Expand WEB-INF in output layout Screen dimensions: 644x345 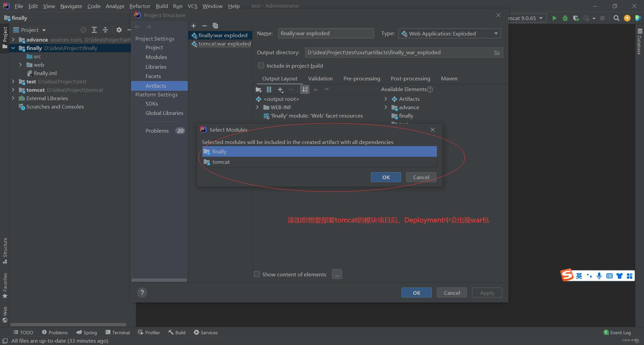[x=257, y=107]
